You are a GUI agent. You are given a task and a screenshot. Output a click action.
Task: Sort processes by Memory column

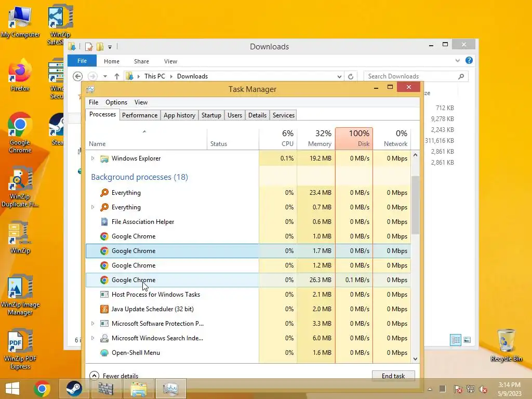316,138
